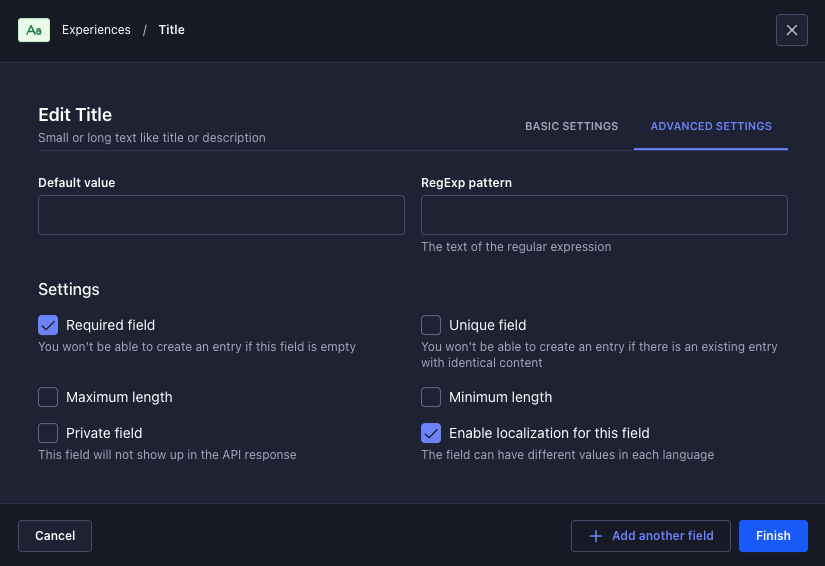Go to the Experiences breadcrumb
825x566 pixels.
click(x=96, y=30)
